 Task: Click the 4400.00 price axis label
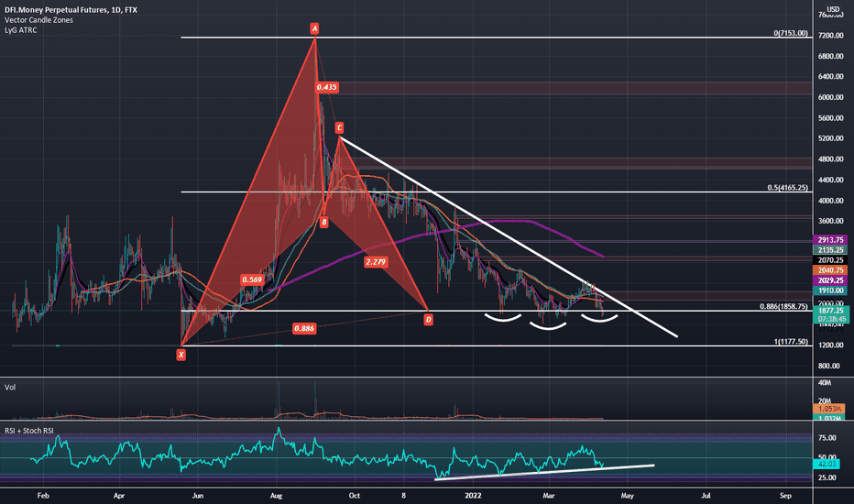830,180
